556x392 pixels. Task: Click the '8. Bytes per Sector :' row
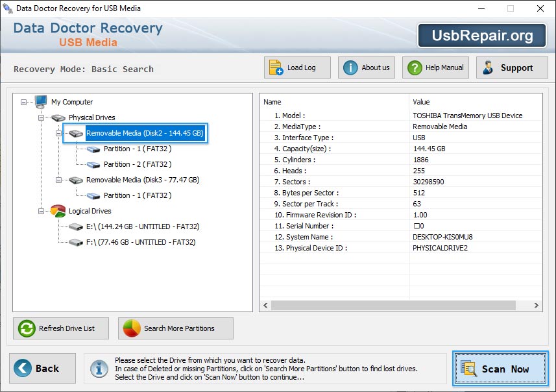coord(401,193)
